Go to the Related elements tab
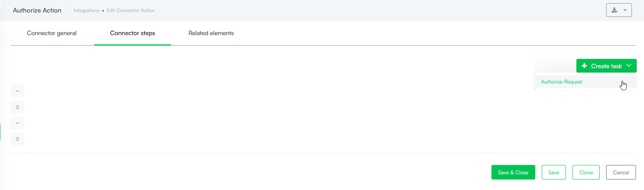This screenshot has height=190, width=644. (x=211, y=33)
